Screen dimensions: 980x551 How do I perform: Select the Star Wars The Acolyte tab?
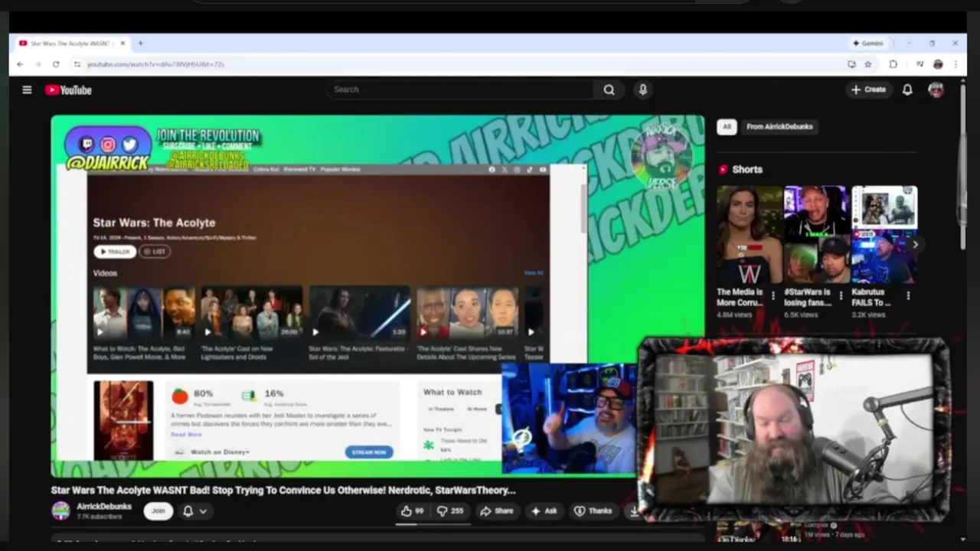point(70,44)
